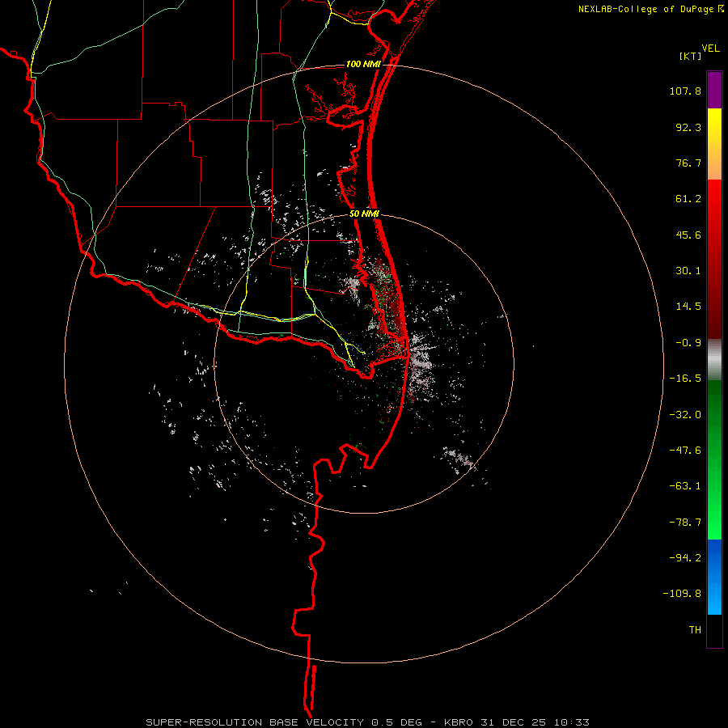Click the 45.6 legend value
728x728 pixels.
click(688, 235)
